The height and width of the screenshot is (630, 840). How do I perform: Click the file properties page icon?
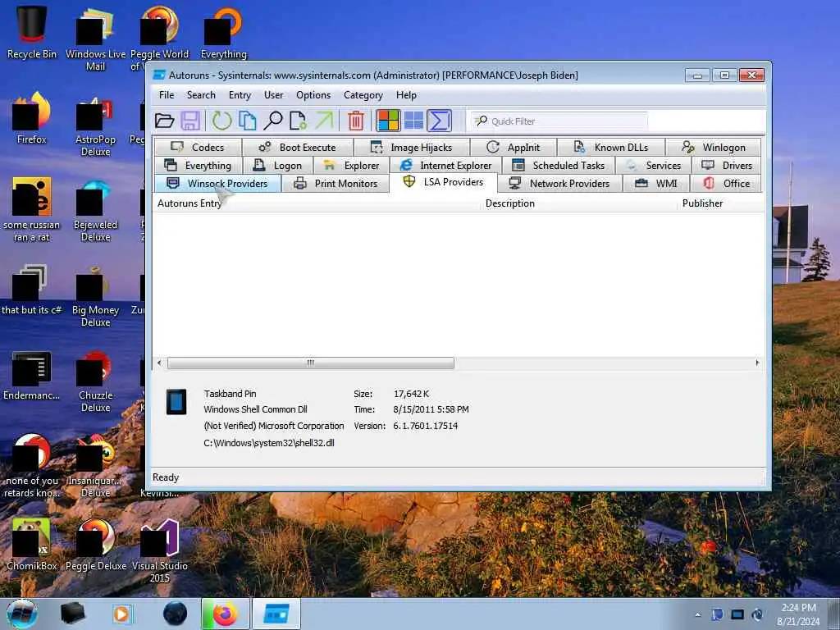pyautogui.click(x=298, y=121)
